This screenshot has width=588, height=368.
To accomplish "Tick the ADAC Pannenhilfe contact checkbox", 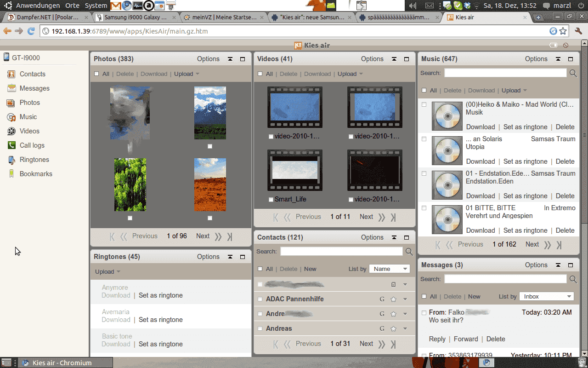I will pyautogui.click(x=260, y=299).
